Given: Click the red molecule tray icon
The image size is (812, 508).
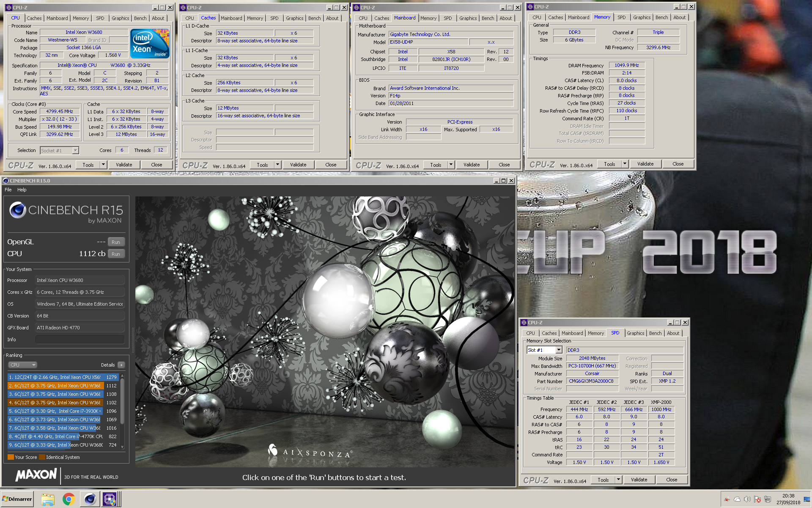Looking at the screenshot, I should pyautogui.click(x=727, y=500).
